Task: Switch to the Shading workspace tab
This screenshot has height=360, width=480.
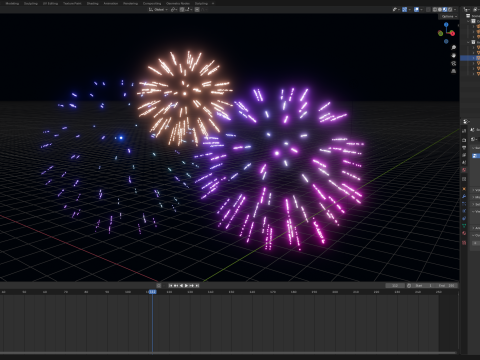Action: pos(92,3)
